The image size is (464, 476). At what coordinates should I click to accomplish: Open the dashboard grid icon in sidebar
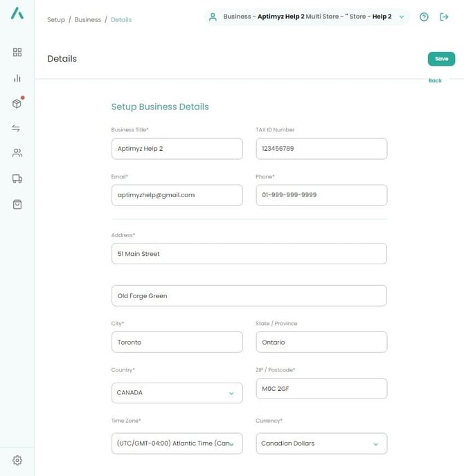click(x=17, y=52)
